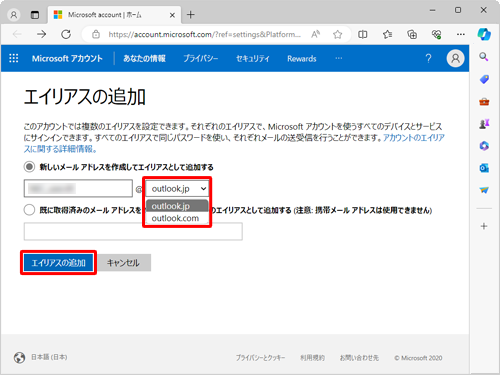Click the existing email address field
500x375 pixels.
133,232
